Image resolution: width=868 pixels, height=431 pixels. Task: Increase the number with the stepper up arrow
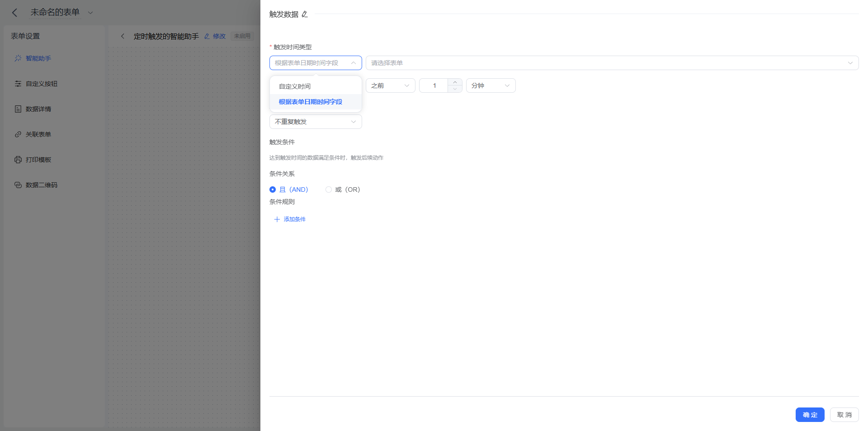click(x=455, y=82)
